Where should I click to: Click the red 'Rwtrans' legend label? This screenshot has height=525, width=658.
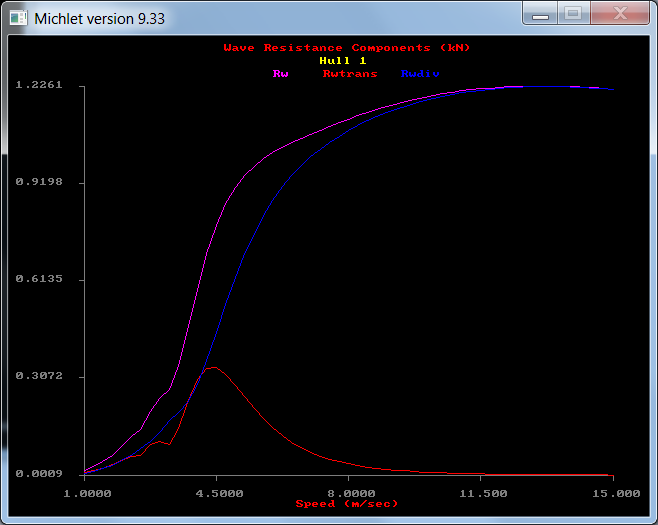point(350,73)
